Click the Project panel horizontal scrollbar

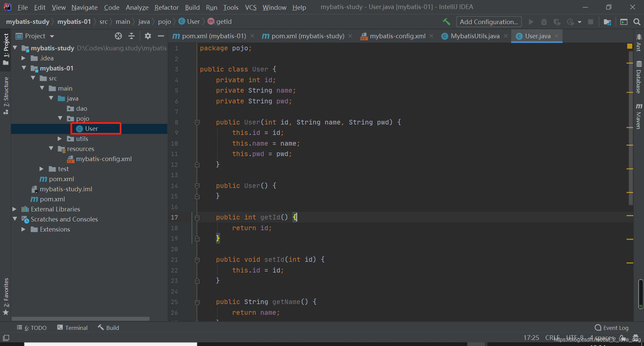80,318
